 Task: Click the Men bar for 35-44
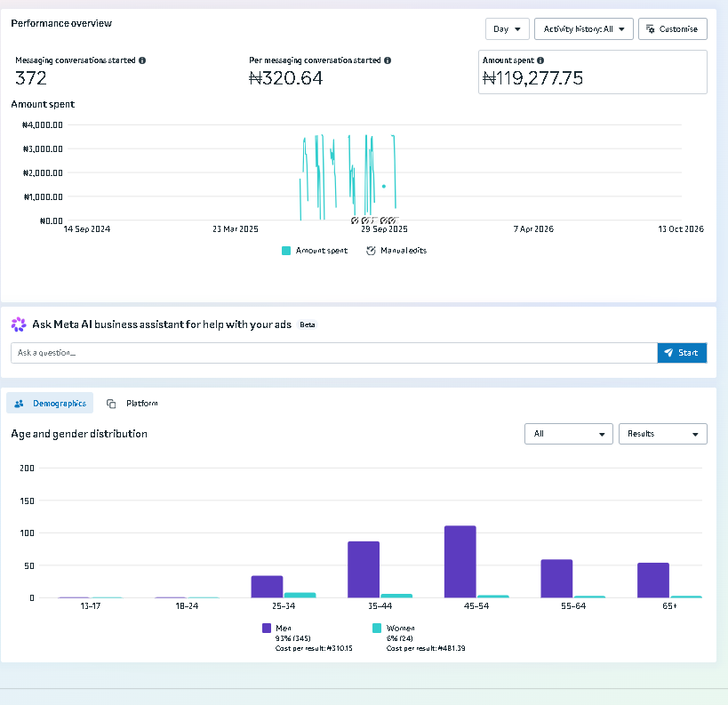[364, 569]
